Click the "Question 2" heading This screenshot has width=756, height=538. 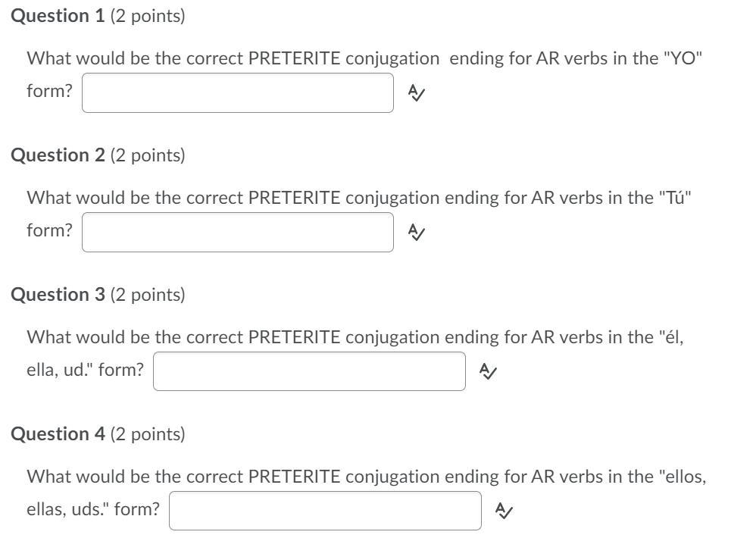point(58,155)
